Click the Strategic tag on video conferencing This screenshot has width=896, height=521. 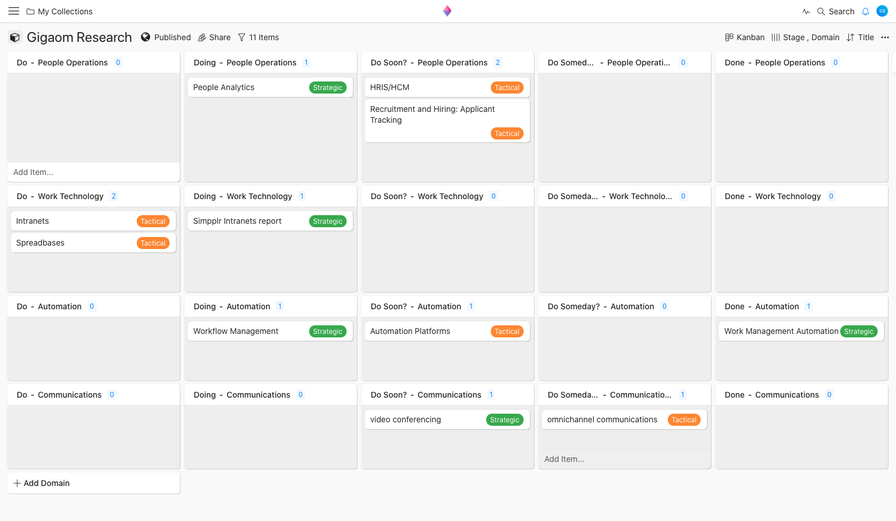tap(505, 420)
